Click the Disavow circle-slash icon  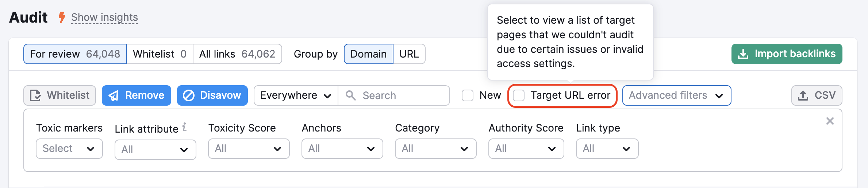point(188,95)
